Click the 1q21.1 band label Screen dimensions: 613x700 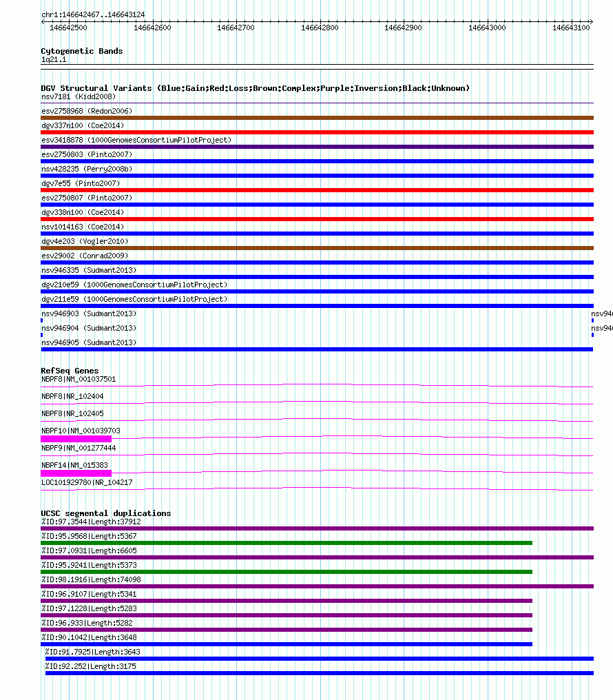(54, 59)
